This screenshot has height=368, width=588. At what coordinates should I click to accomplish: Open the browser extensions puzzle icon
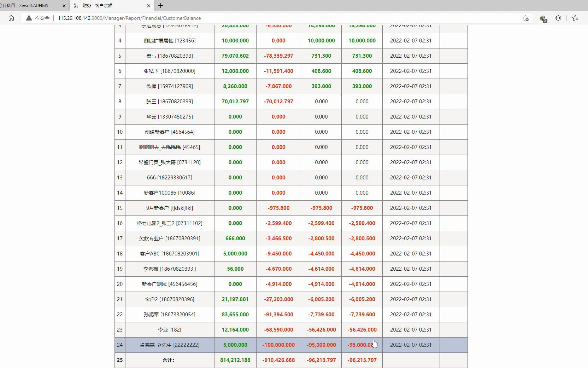pyautogui.click(x=558, y=18)
